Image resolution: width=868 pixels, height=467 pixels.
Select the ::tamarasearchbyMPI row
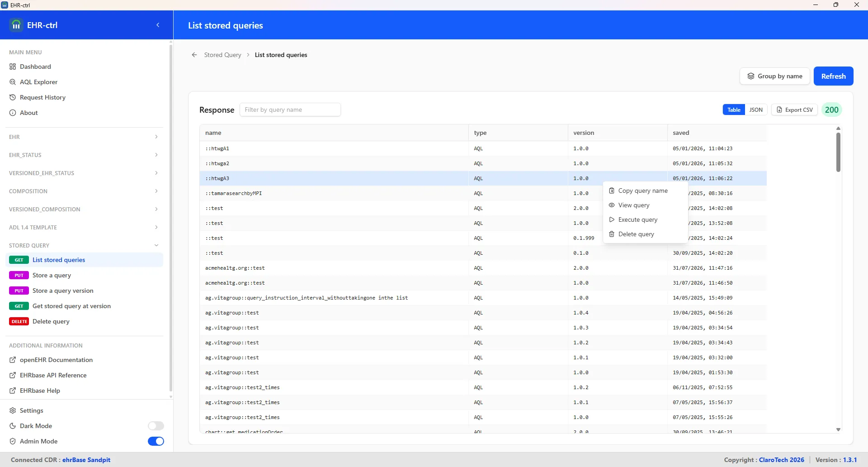tap(483, 193)
